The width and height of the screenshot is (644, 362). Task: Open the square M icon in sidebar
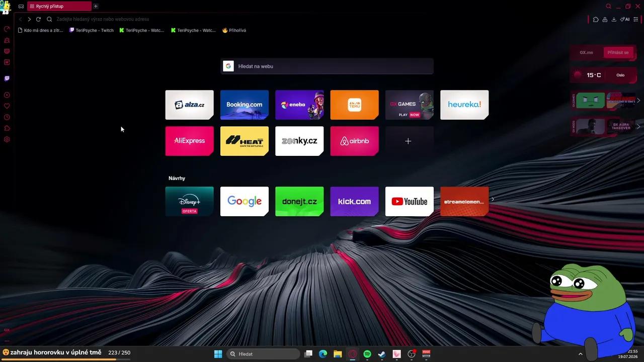click(x=7, y=62)
